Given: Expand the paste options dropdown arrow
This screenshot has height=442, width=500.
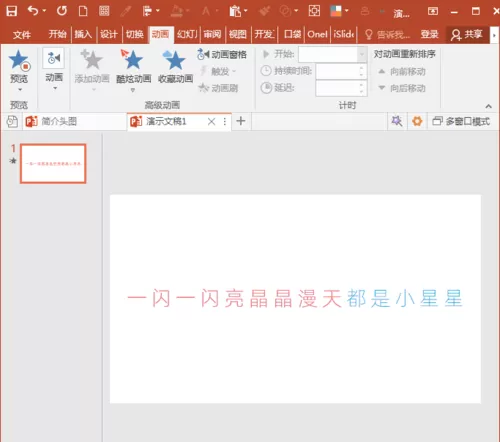Looking at the screenshot, I should [x=246, y=11].
